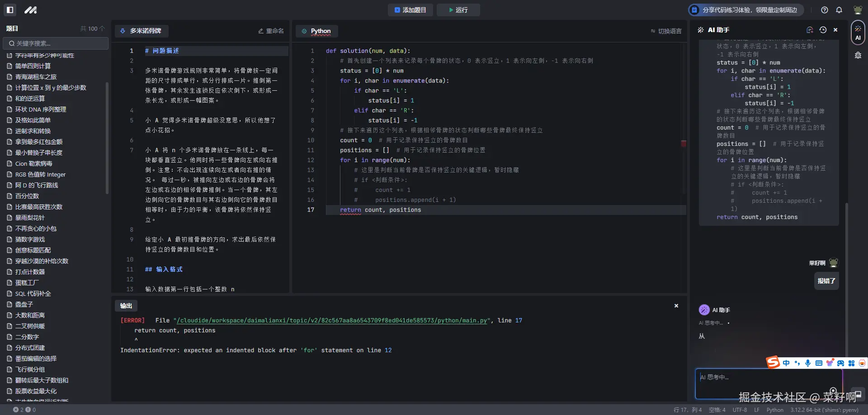Click the MarsCode logo

point(30,9)
